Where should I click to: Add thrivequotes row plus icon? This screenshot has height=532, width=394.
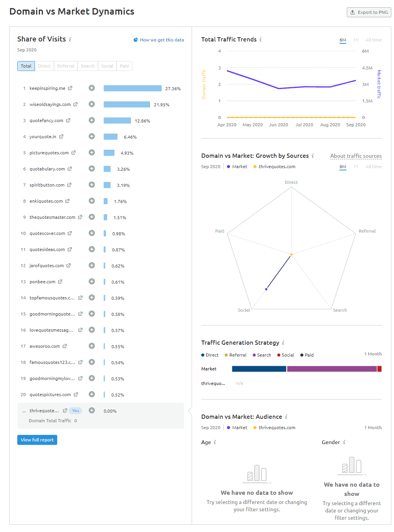pos(92,410)
